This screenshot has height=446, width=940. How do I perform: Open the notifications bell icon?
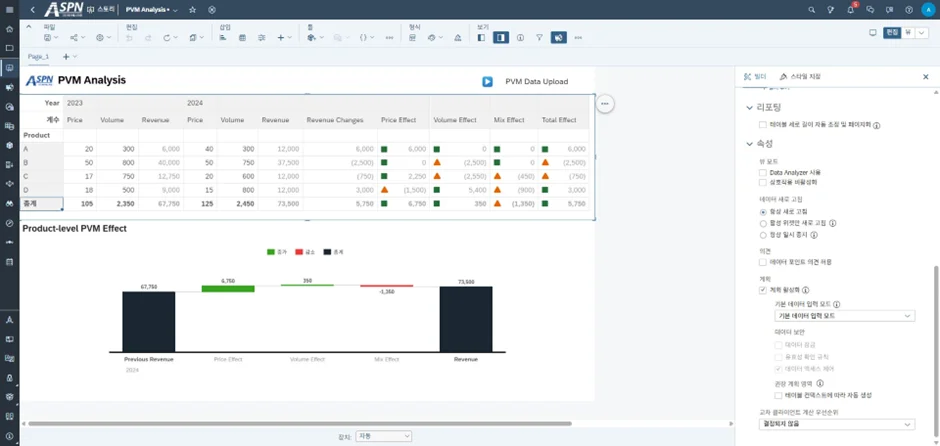click(850, 10)
